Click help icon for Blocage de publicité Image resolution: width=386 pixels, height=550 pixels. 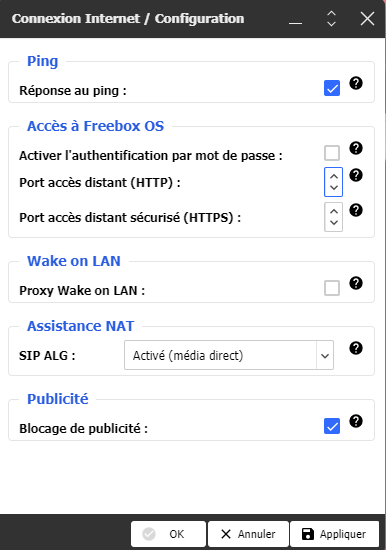[356, 421]
